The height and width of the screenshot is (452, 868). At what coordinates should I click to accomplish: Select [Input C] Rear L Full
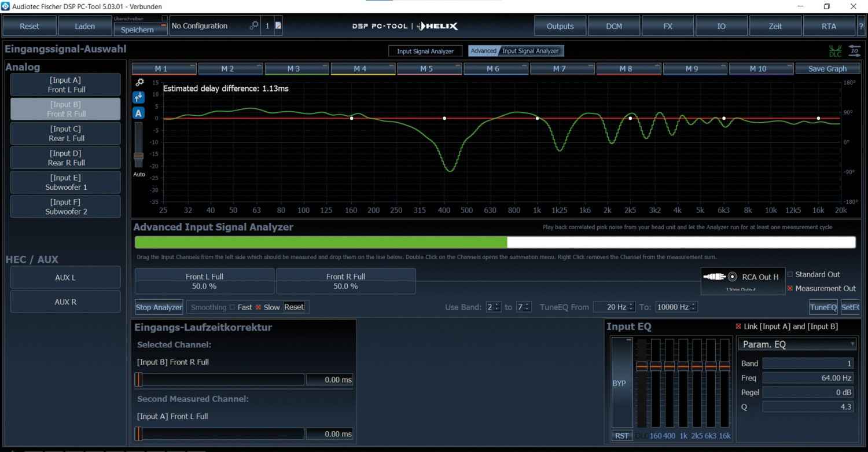point(65,134)
